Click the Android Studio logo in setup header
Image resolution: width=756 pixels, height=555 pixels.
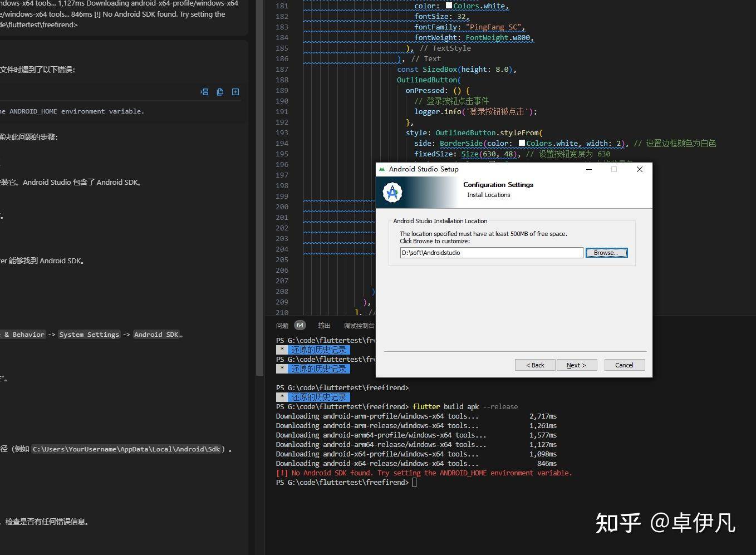pyautogui.click(x=392, y=193)
